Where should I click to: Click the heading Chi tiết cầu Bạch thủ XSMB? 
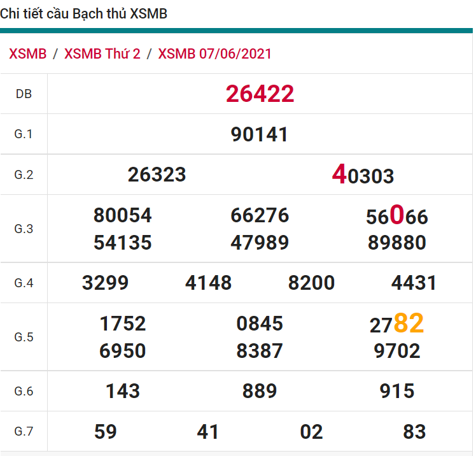(x=84, y=13)
